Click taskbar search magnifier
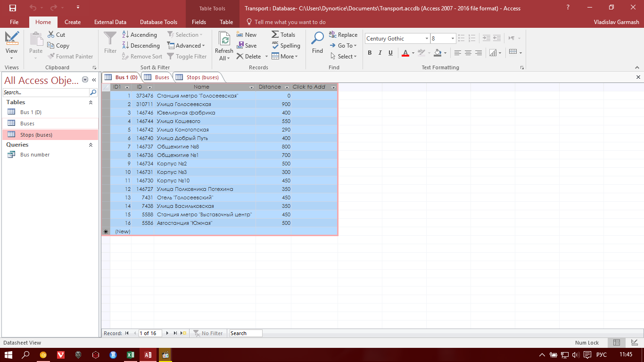Image resolution: width=644 pixels, height=362 pixels. click(x=26, y=355)
